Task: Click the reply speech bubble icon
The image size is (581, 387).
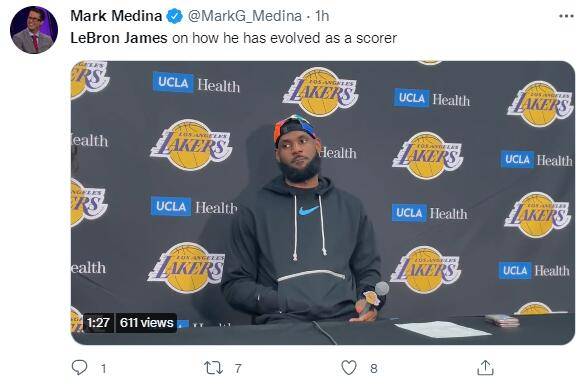Action: [79, 367]
